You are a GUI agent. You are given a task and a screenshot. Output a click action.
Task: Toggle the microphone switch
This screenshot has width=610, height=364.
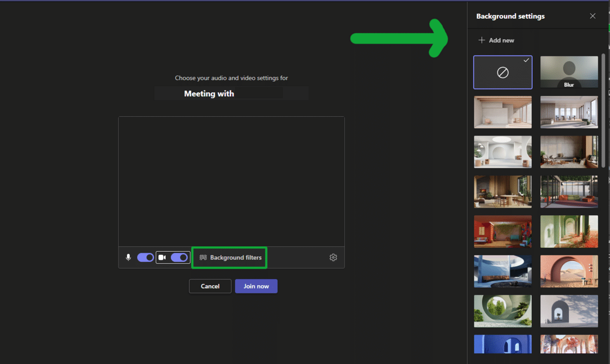tap(145, 257)
